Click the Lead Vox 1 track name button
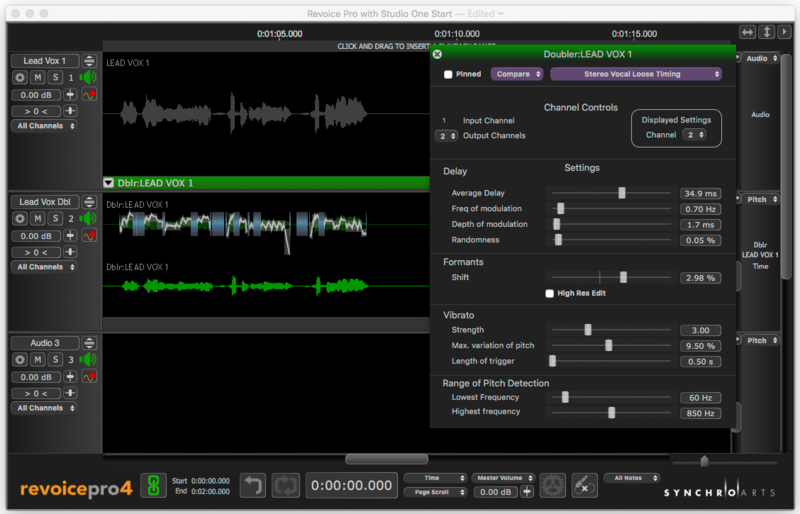This screenshot has height=514, width=800. [x=46, y=61]
